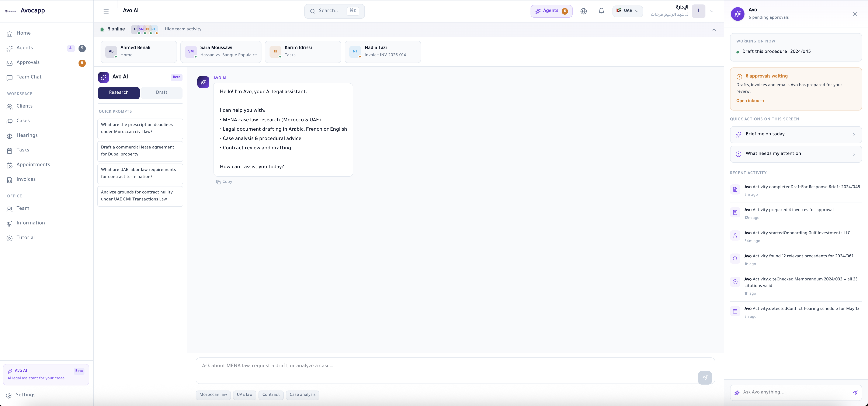This screenshot has width=868, height=406.
Task: Collapse the team activity bar chevron
Action: point(714,30)
